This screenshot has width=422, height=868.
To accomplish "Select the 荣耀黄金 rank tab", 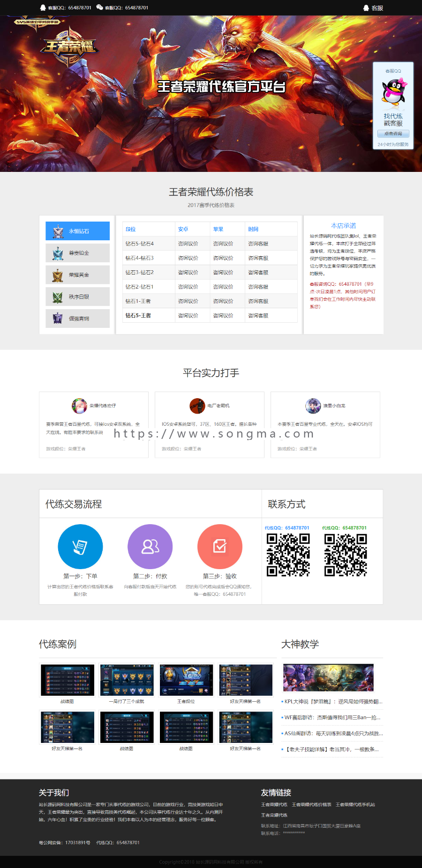I will (78, 275).
